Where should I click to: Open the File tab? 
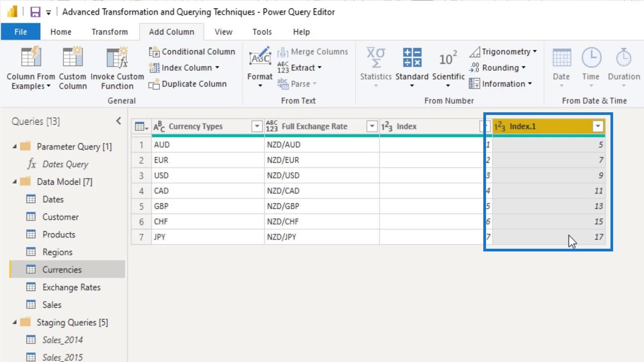tap(21, 31)
